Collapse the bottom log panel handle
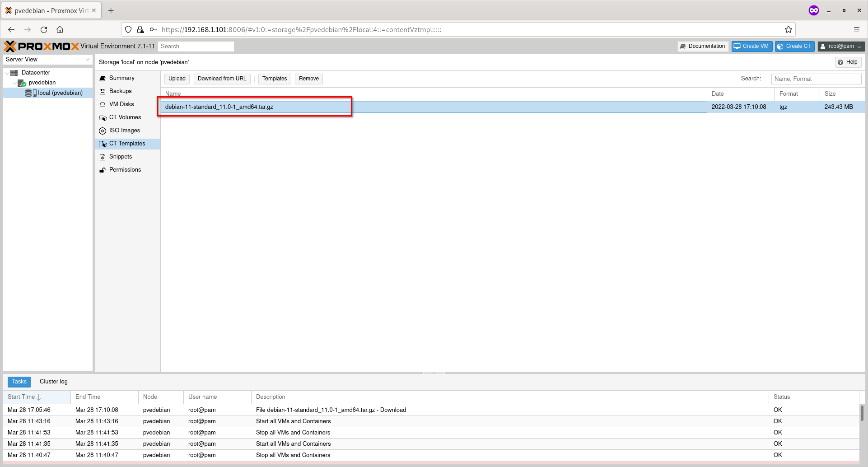This screenshot has width=868, height=467. coord(434,373)
